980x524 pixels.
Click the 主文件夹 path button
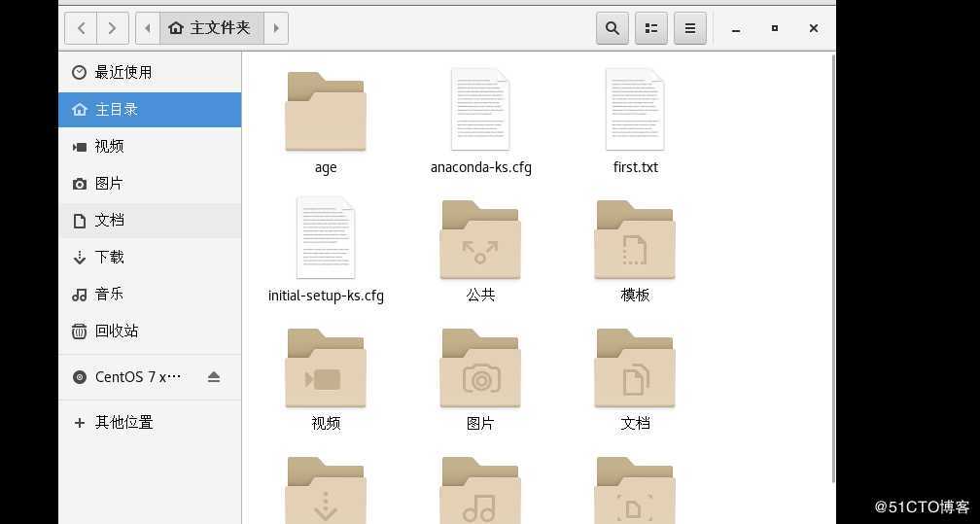pos(211,28)
